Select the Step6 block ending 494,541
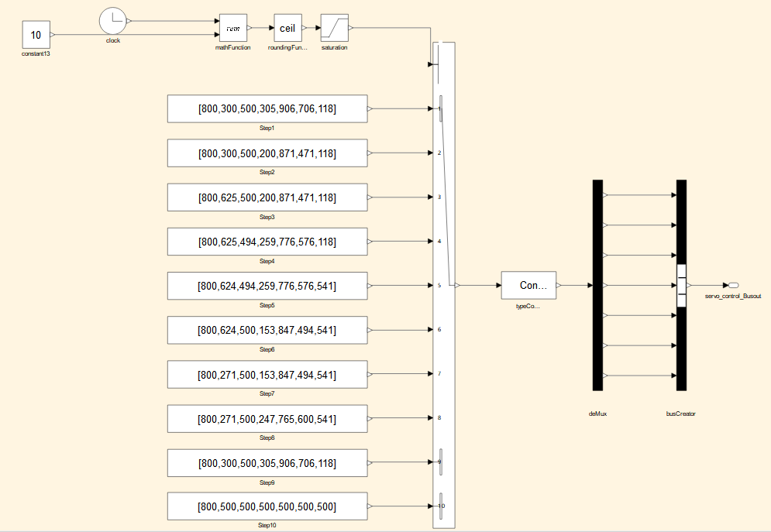Image resolution: width=771 pixels, height=532 pixels. 267,330
